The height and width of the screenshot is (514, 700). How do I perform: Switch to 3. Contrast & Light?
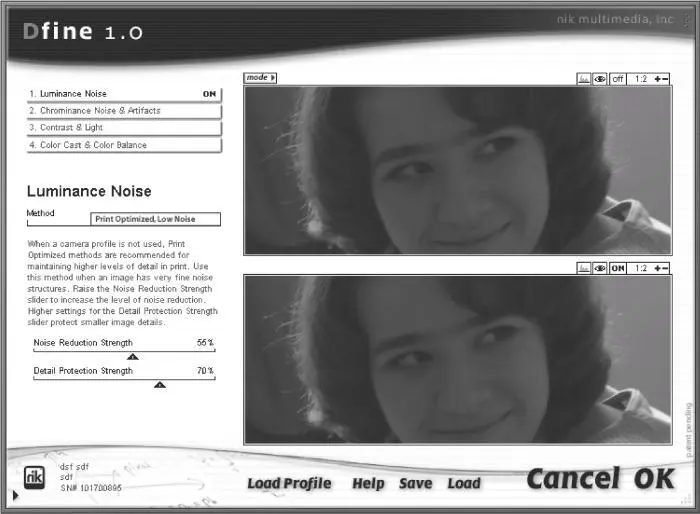pos(124,128)
